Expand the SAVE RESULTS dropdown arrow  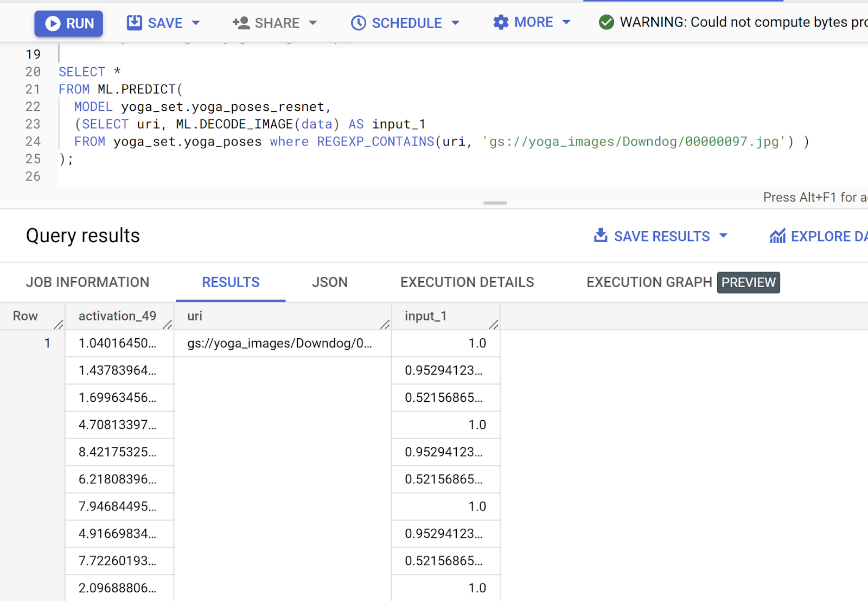tap(723, 236)
